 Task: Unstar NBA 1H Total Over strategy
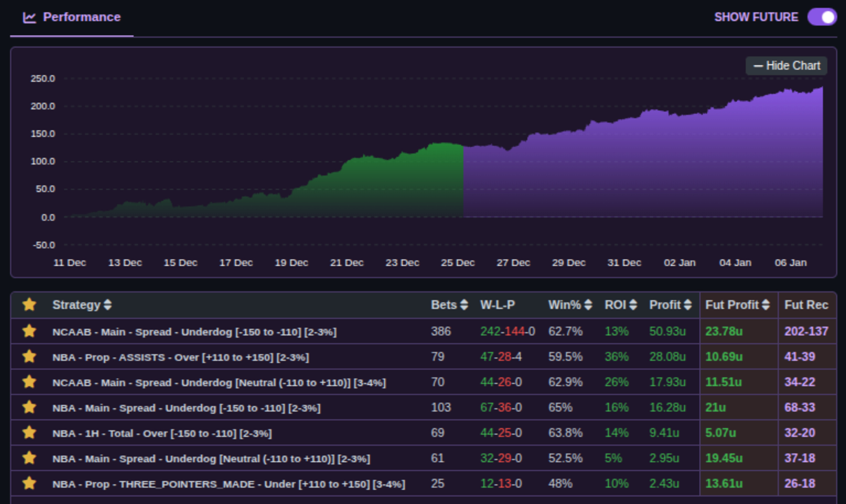29,433
